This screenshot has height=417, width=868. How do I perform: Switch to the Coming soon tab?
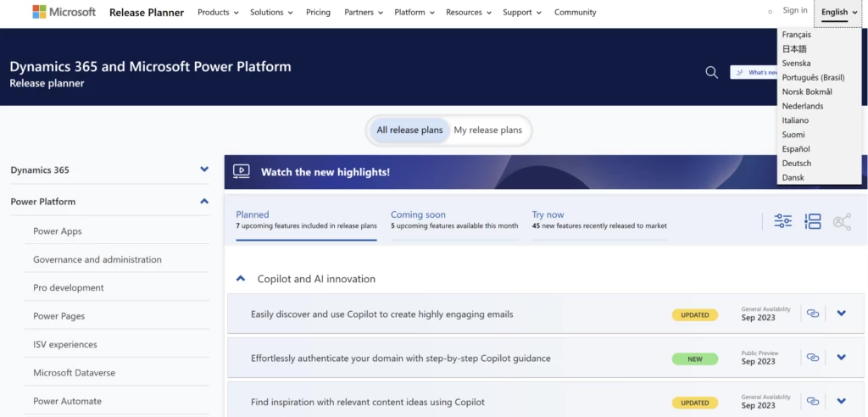pyautogui.click(x=418, y=215)
